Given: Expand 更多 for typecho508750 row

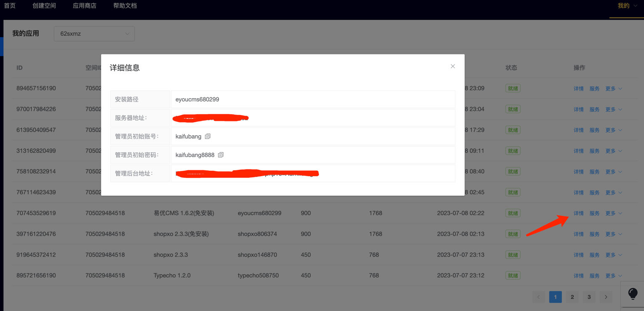Looking at the screenshot, I should pos(614,276).
